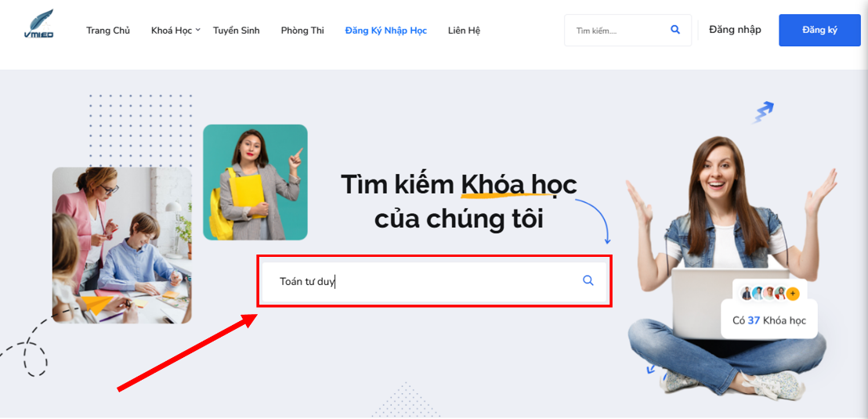Viewport: 868px width, 419px height.
Task: Open the Liên Hệ menu link
Action: coord(464,31)
